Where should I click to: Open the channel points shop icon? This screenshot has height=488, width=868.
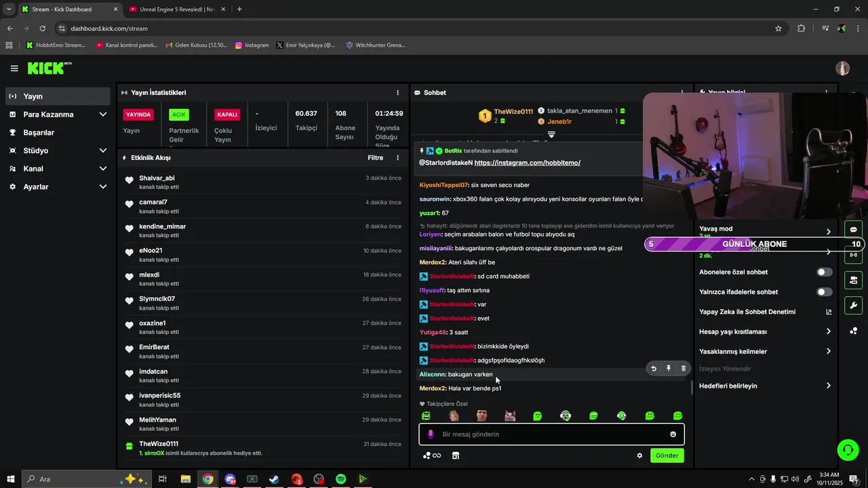pos(456,455)
